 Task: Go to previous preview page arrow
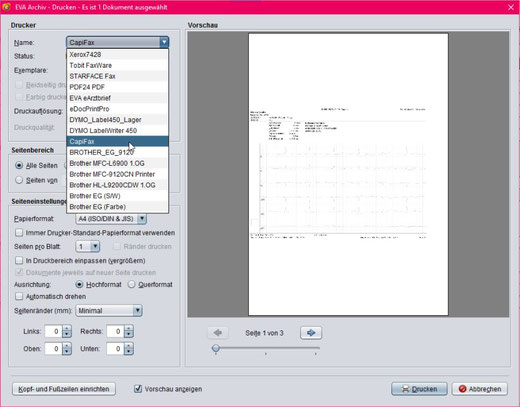[x=218, y=333]
